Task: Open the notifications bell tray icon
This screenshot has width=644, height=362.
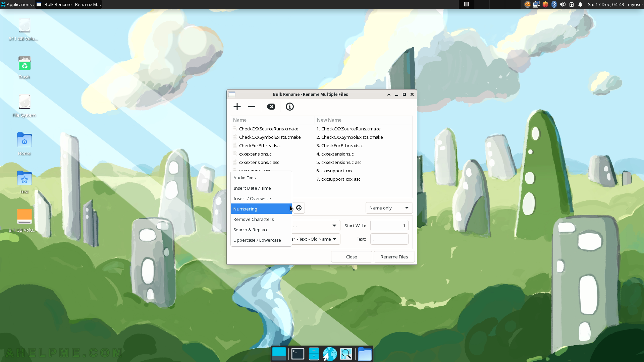Action: tap(580, 4)
